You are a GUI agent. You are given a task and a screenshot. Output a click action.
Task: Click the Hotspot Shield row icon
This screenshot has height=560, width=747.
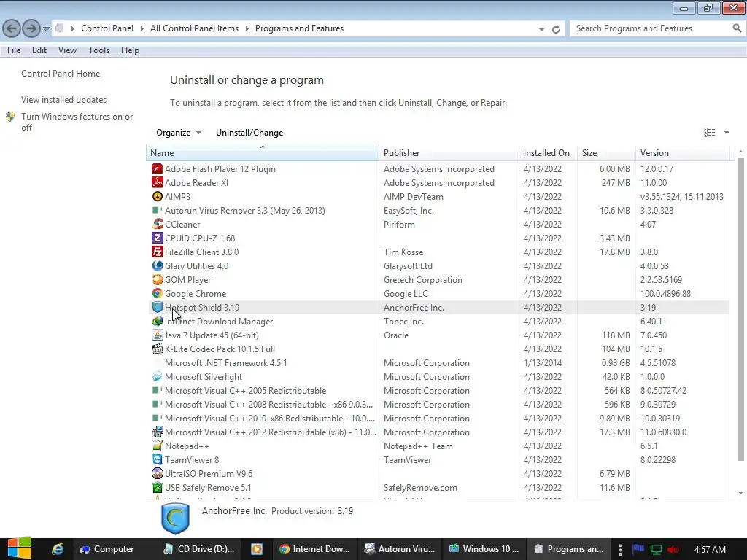(x=157, y=308)
